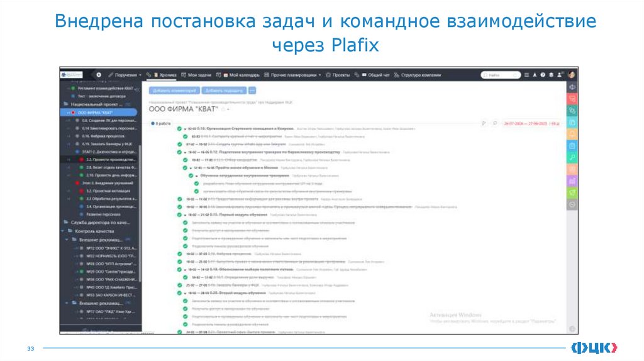Collapse subtasks of 0.18 Обоснование выбора пилотного потока

pyautogui.click(x=185, y=270)
